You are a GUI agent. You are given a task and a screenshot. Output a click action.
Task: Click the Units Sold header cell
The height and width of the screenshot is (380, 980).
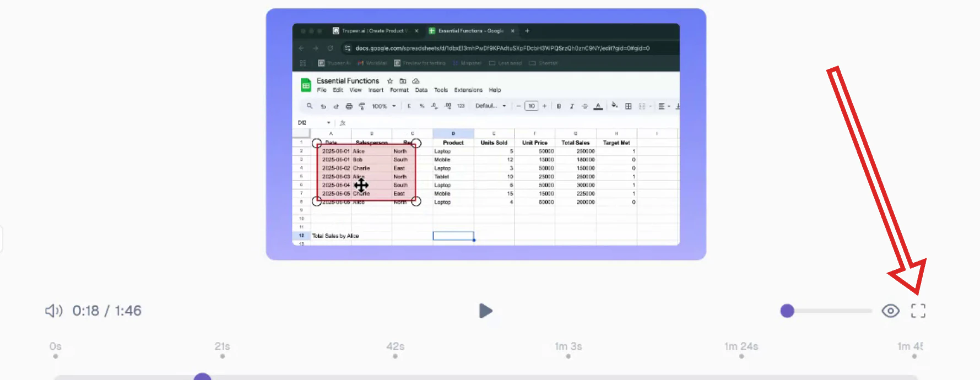pyautogui.click(x=494, y=143)
